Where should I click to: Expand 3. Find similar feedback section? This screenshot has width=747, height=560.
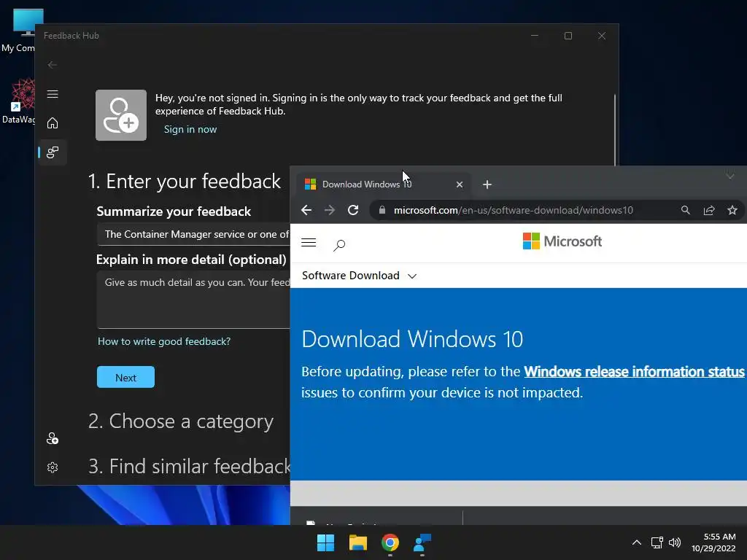189,466
